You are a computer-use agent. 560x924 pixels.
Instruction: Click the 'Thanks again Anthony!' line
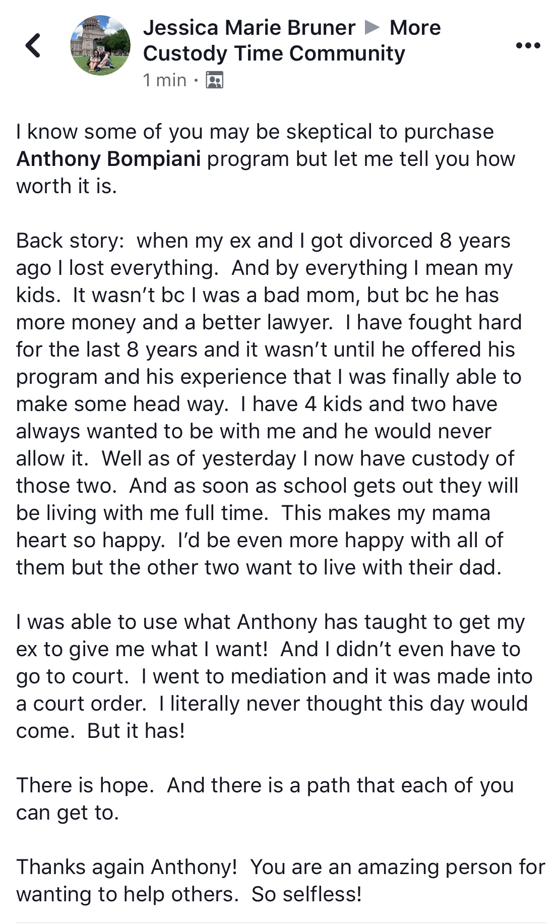127,867
